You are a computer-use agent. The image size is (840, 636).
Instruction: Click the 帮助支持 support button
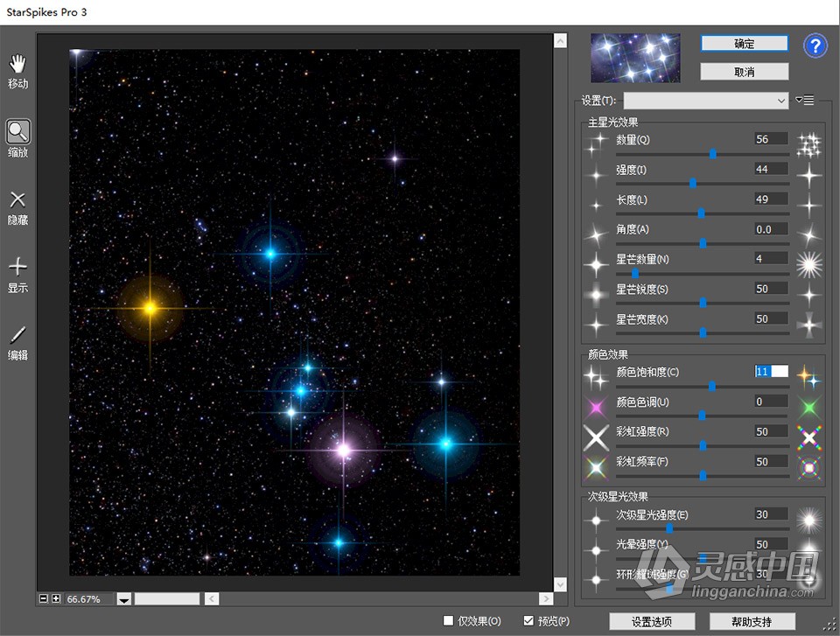751,621
